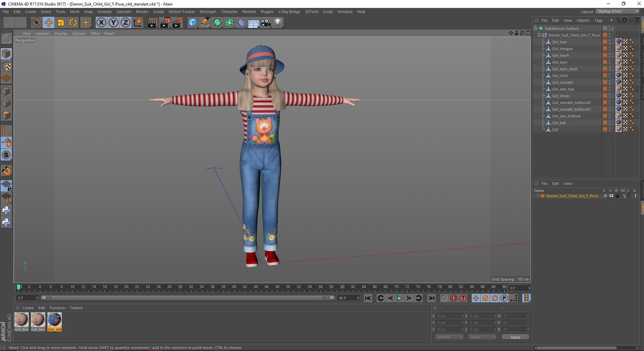Toggle X axis lock
The width and height of the screenshot is (644, 351).
coord(101,22)
